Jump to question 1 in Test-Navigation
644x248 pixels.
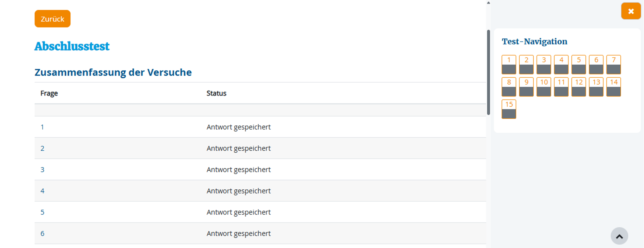(509, 65)
